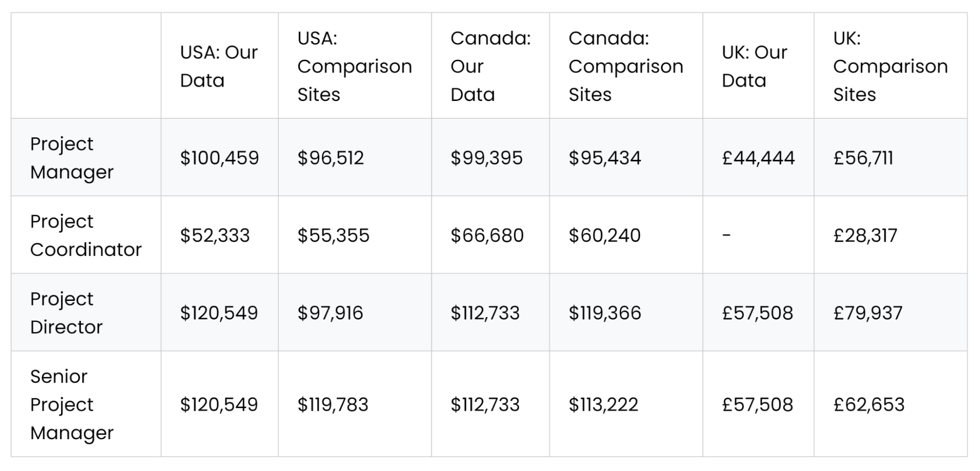Click the £44,444 UK salary value
This screenshot has width=980, height=471.
point(758,158)
